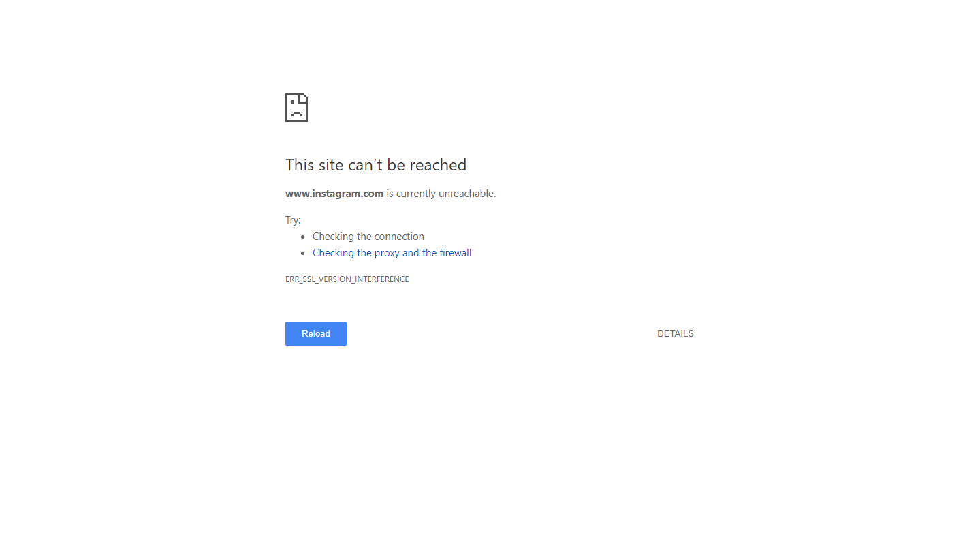The image size is (980, 533).
Task: Open the proxy and firewall help link
Action: click(x=392, y=253)
